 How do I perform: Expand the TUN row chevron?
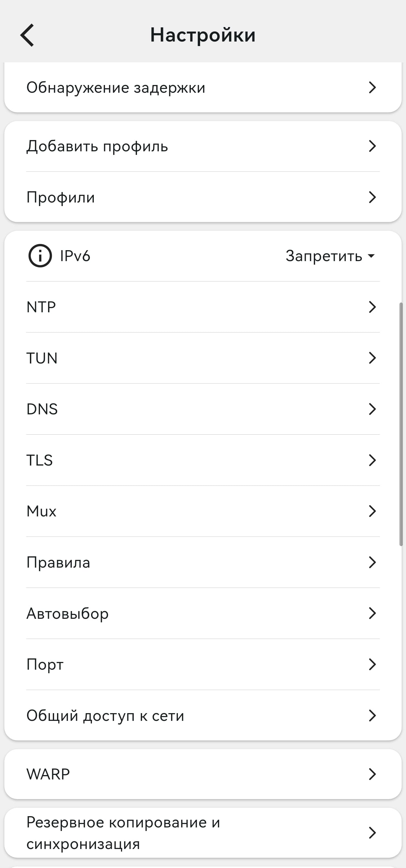[x=372, y=358]
